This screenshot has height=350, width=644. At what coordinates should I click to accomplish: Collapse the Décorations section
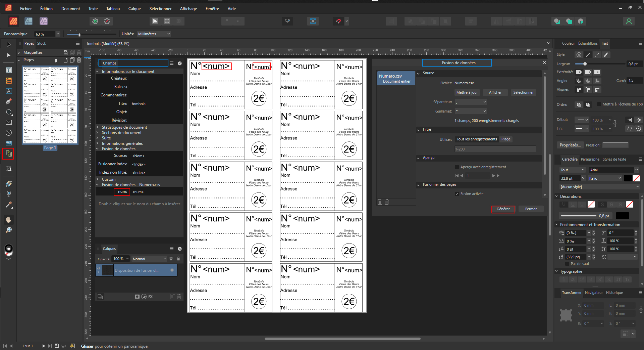tap(556, 196)
